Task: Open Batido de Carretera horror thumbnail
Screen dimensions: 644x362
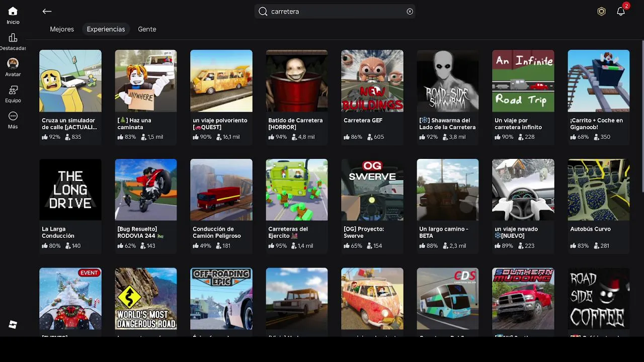Action: click(x=297, y=80)
